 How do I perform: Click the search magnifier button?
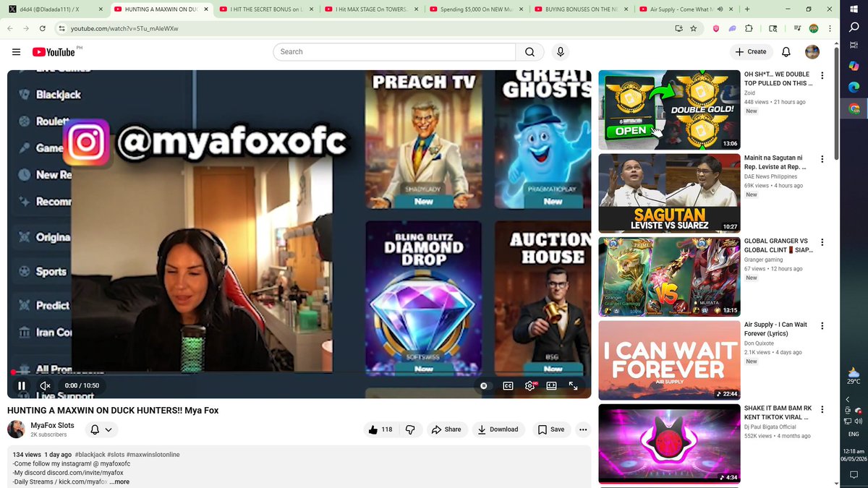(529, 52)
